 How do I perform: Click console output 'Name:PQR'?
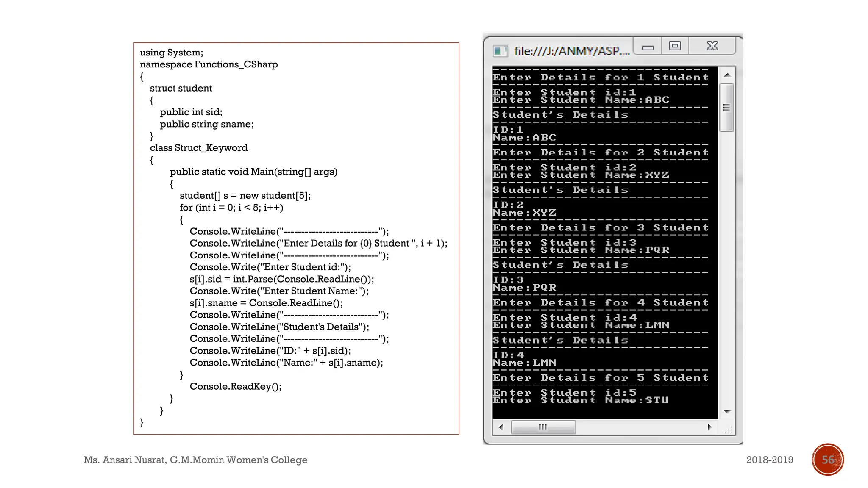(525, 288)
